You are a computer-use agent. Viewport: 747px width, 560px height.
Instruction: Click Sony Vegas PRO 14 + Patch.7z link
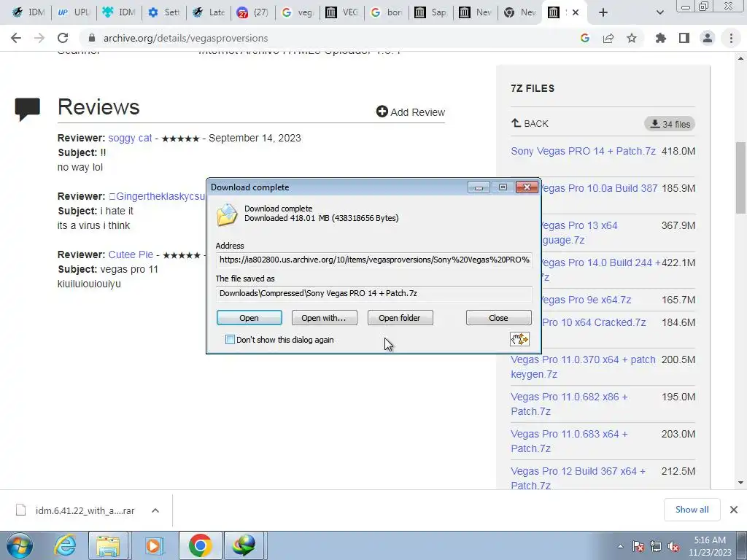pos(583,151)
